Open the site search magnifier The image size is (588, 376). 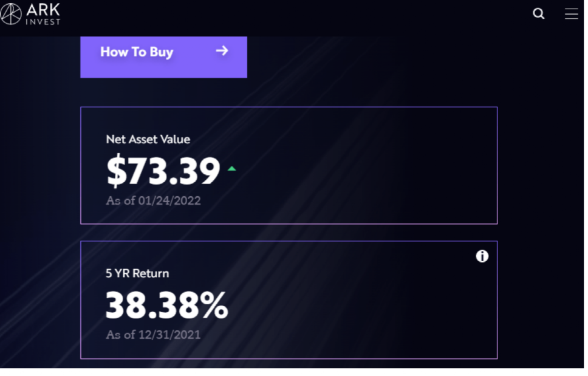(x=538, y=14)
